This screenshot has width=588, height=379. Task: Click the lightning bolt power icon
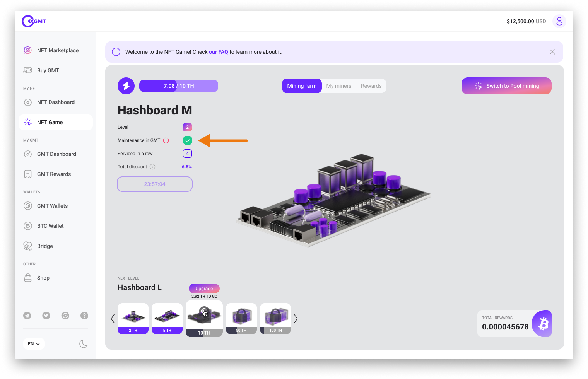click(126, 86)
